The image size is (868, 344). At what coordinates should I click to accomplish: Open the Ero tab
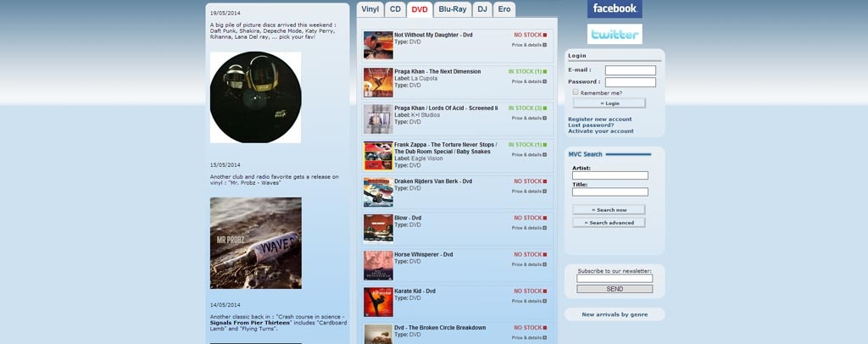click(504, 9)
